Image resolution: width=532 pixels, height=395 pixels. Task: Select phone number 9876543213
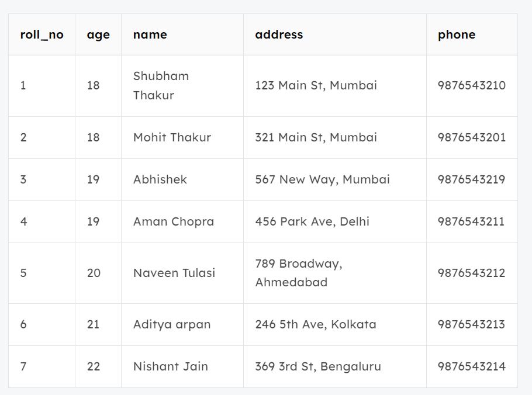point(472,324)
